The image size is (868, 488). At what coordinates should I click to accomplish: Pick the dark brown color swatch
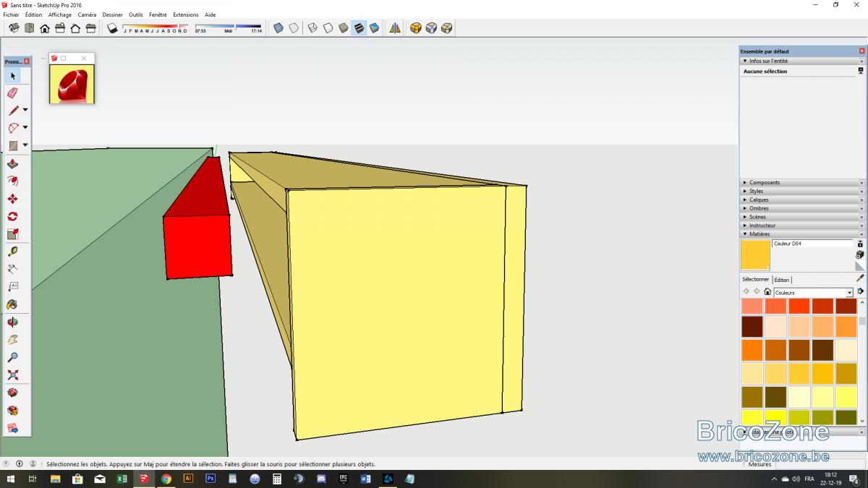[752, 327]
